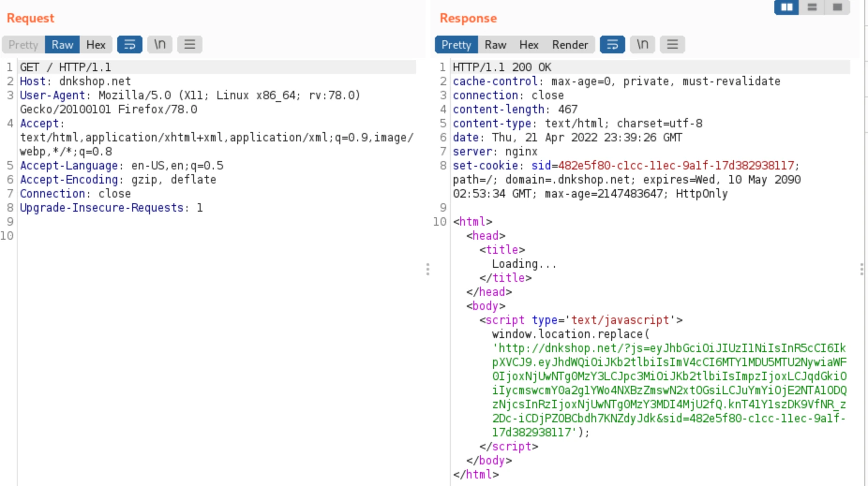Toggle word wrap icon in Response panel
Image resolution: width=868 pixels, height=486 pixels.
point(613,44)
